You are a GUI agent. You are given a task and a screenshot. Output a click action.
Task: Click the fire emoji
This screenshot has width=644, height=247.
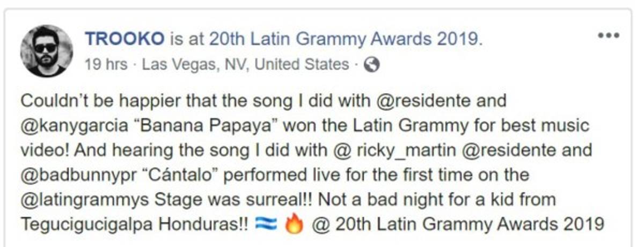(x=294, y=224)
